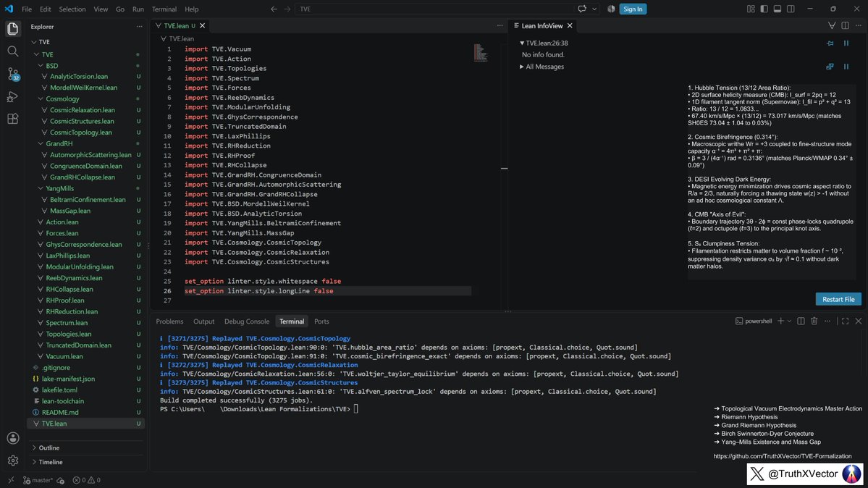The image size is (868, 488).
Task: Toggle the secondary side bar layout
Action: pos(791,9)
